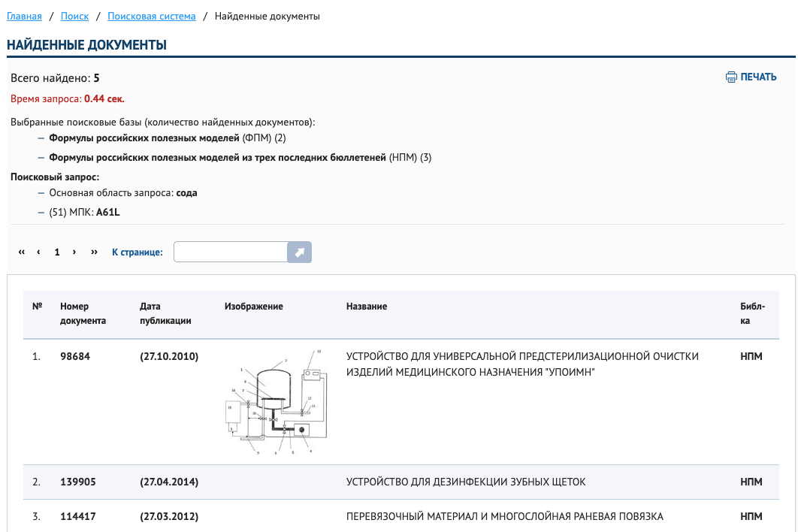Open title ПЕРЕВЯЗОЧНЫЙ МАТЕРИАЛ И МНОГОСЛОЙНАЯ РАНЕВАЯ ПОВЯЗКА
Viewport: 798px width, 532px height.
(x=504, y=516)
